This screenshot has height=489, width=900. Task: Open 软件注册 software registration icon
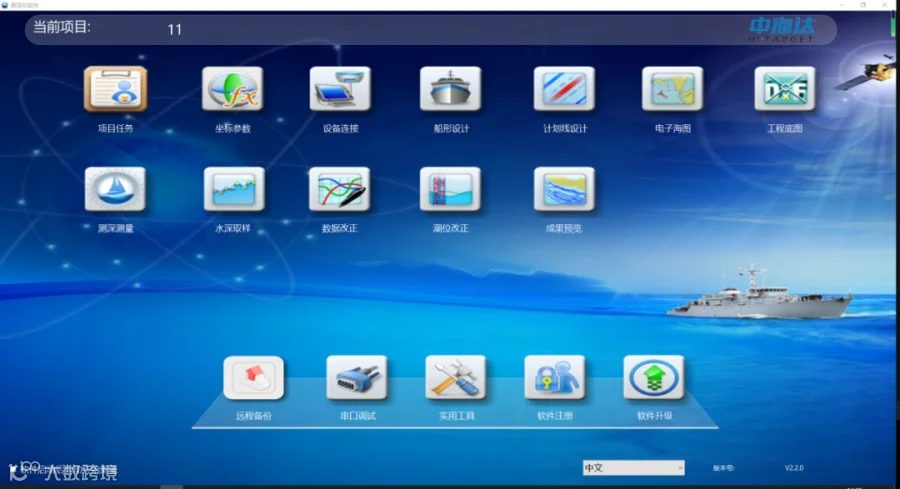(x=554, y=378)
